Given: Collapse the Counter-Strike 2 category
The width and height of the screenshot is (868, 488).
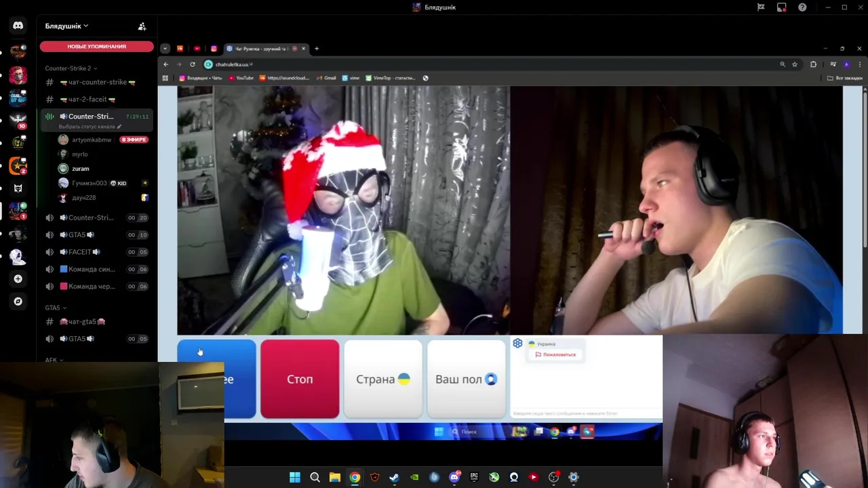Looking at the screenshot, I should point(71,68).
